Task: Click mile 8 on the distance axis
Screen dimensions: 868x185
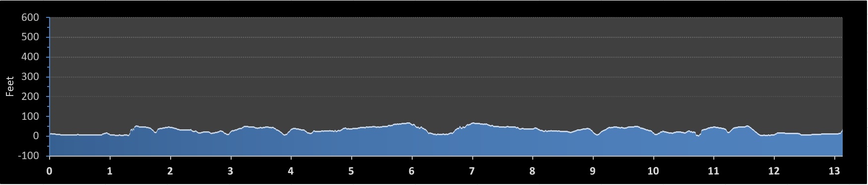Action: [x=532, y=171]
